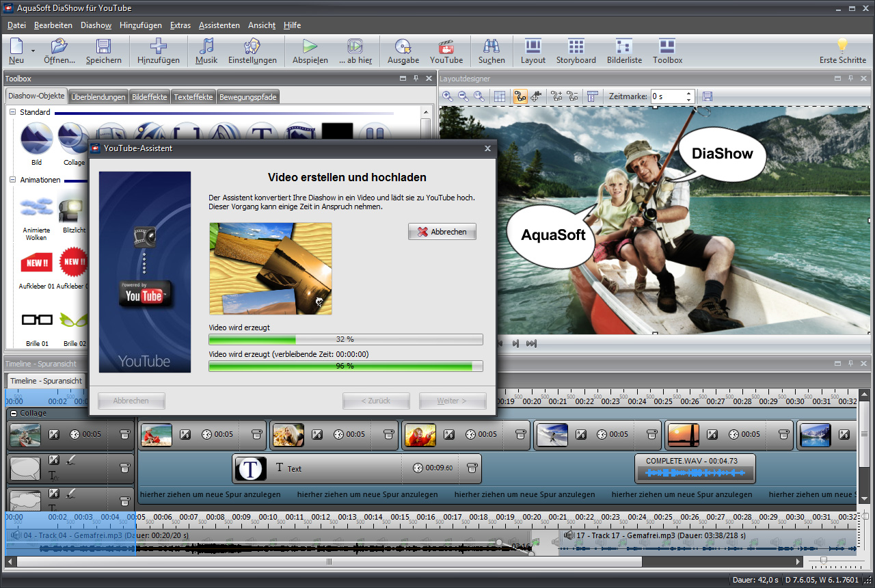Click the Timeline - Spuransicht tab
This screenshot has width=875, height=588.
46,381
